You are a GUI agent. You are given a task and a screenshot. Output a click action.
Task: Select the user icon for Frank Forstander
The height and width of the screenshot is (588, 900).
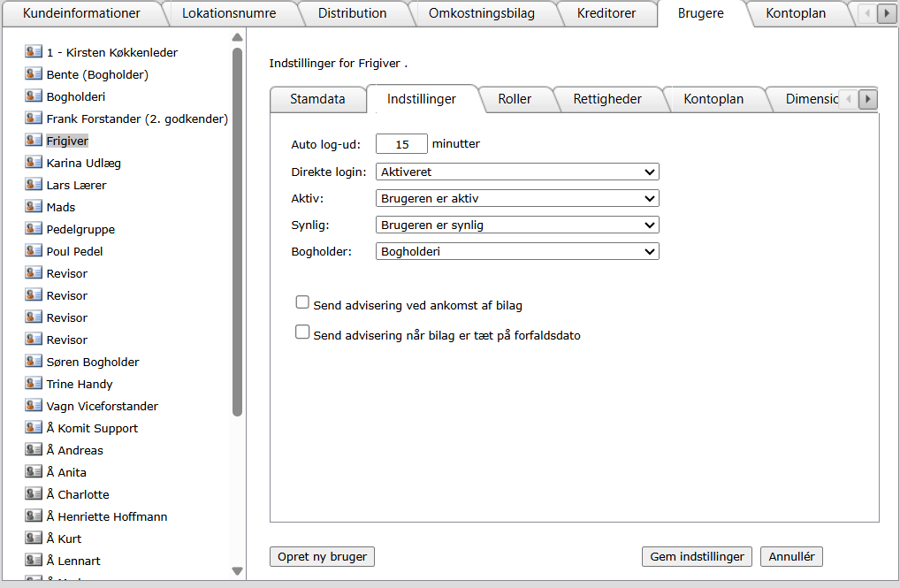(x=34, y=118)
